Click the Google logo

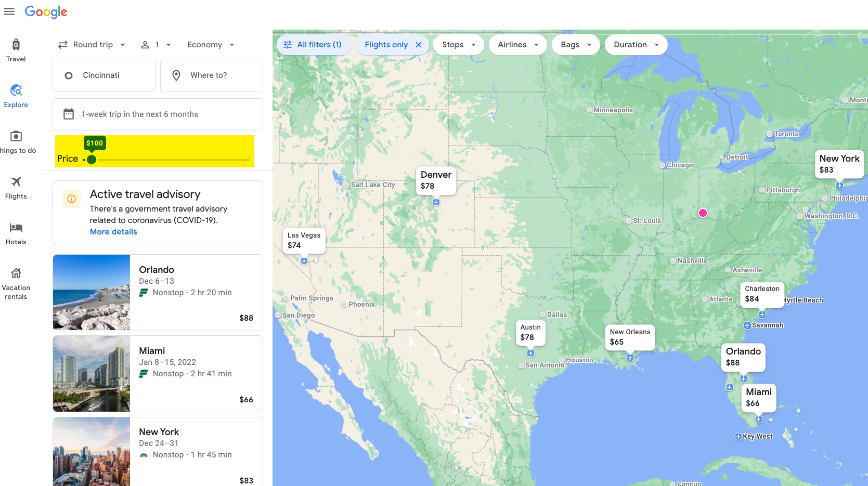(46, 12)
